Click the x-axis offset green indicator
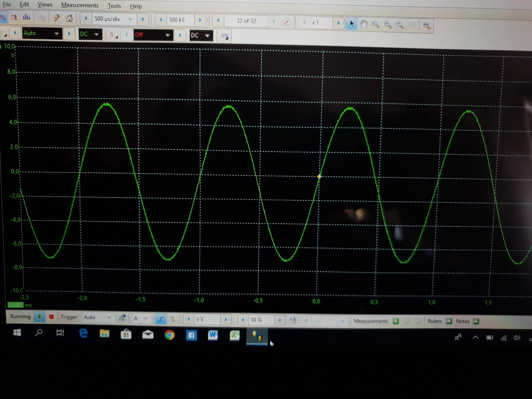The width and height of the screenshot is (532, 399). (15, 305)
